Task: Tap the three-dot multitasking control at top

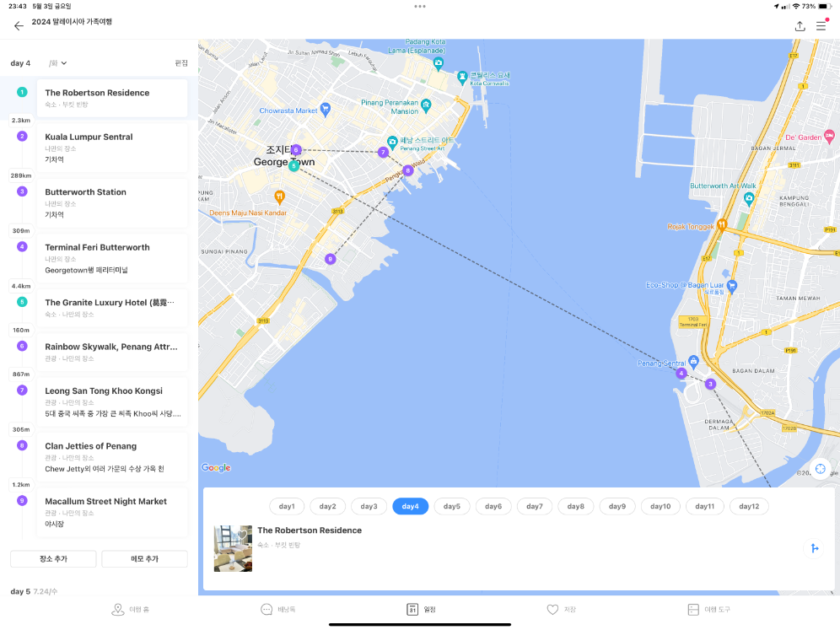Action: coord(420,7)
